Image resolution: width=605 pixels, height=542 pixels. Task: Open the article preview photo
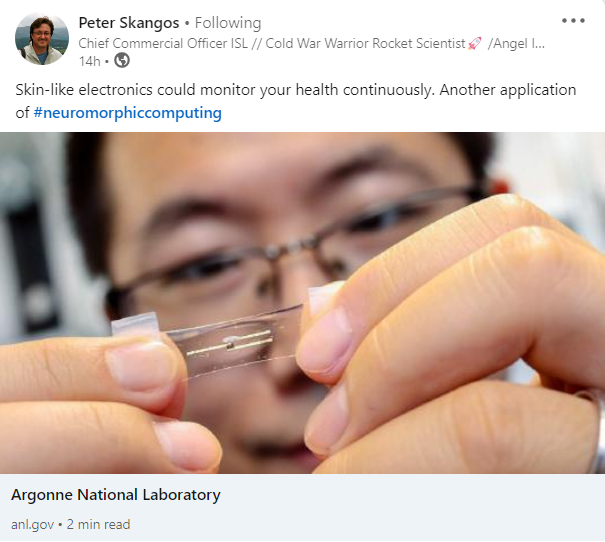(302, 303)
